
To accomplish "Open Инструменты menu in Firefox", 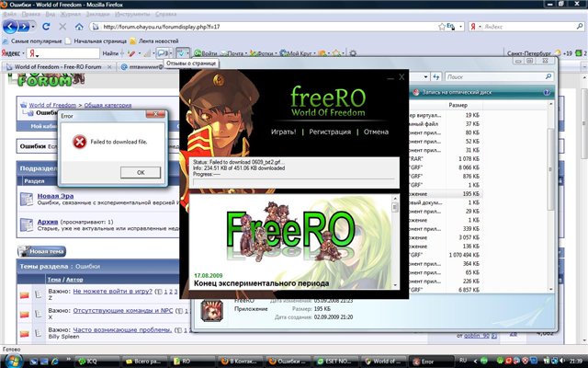I will tap(132, 14).
